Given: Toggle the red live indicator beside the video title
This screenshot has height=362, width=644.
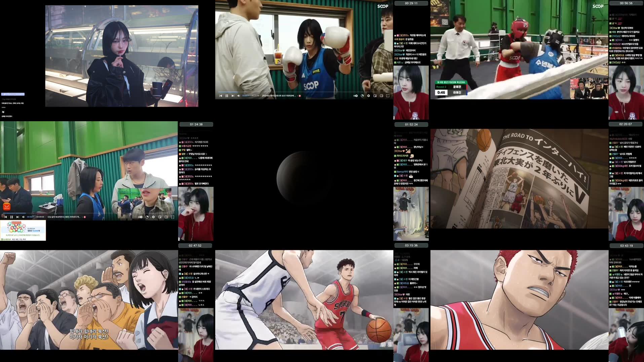Looking at the screenshot, I should point(300,96).
